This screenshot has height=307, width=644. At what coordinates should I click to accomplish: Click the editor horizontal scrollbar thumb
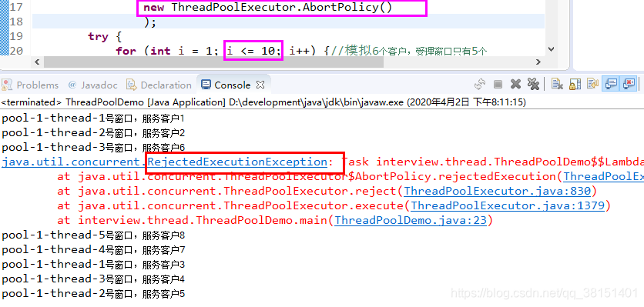(213, 62)
